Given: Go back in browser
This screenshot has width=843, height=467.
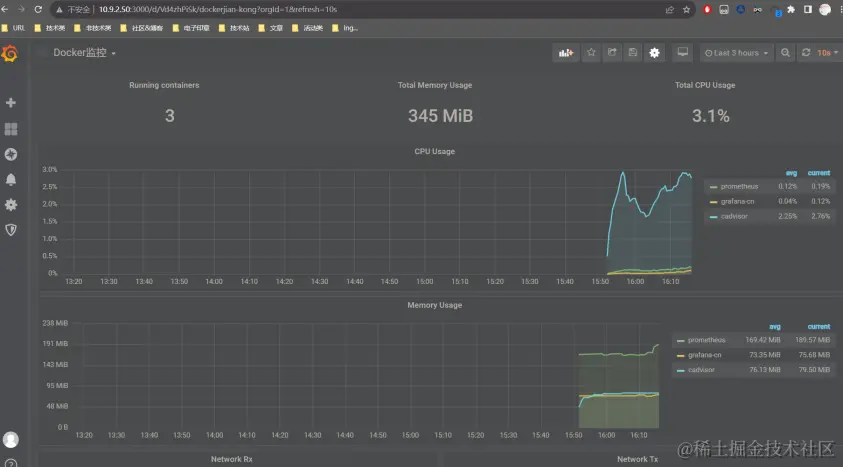Looking at the screenshot, I should point(5,9).
